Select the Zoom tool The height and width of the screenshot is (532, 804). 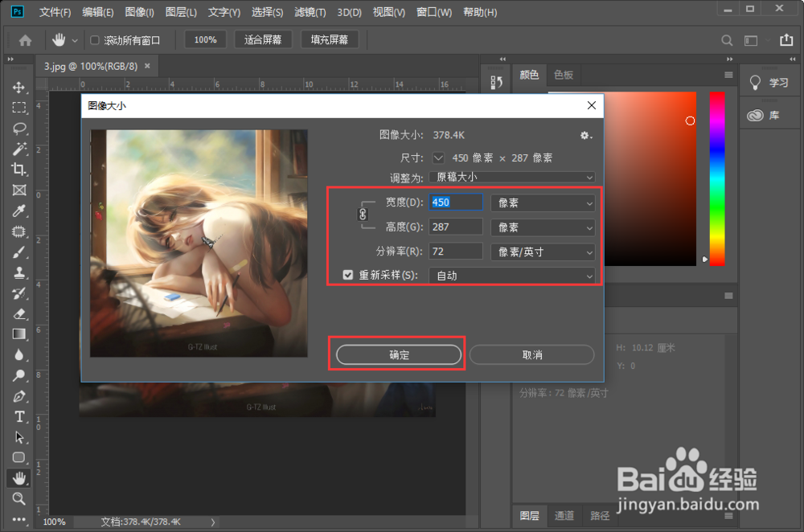coord(19,498)
